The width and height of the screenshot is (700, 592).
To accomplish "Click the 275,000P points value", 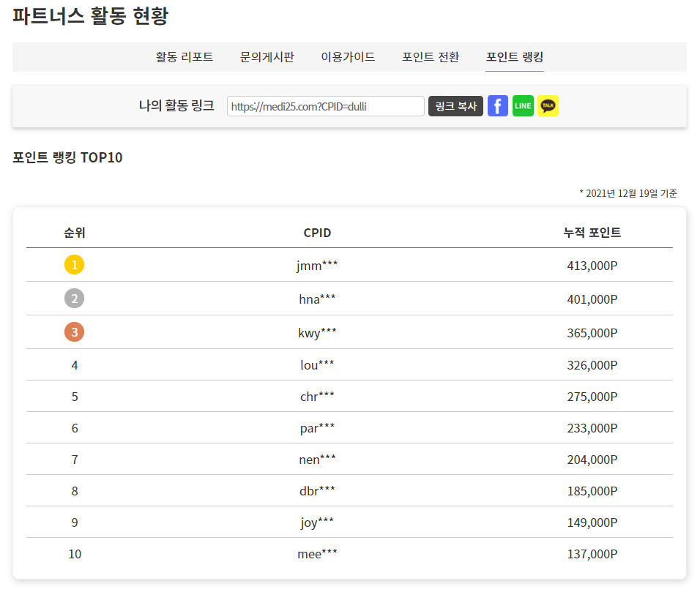I will [x=592, y=397].
